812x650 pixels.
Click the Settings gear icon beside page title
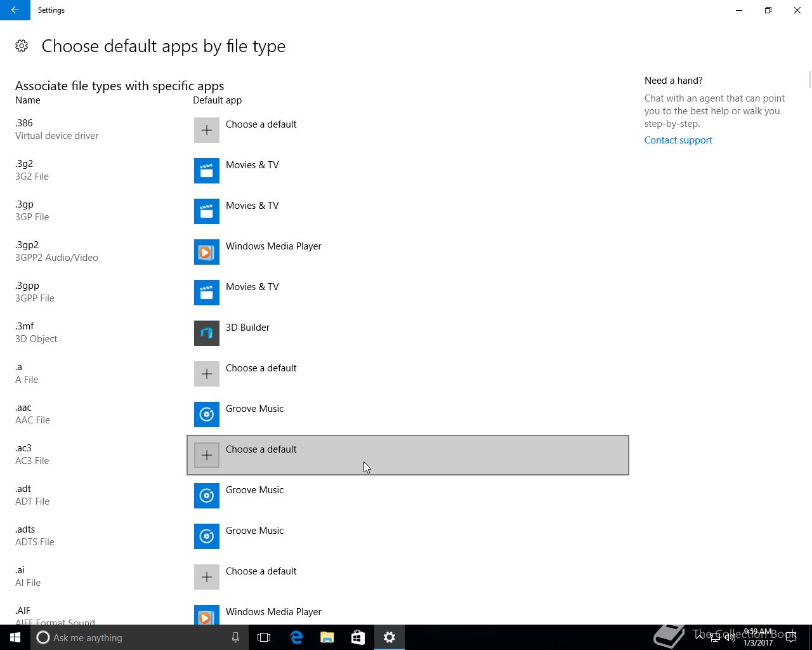point(22,46)
